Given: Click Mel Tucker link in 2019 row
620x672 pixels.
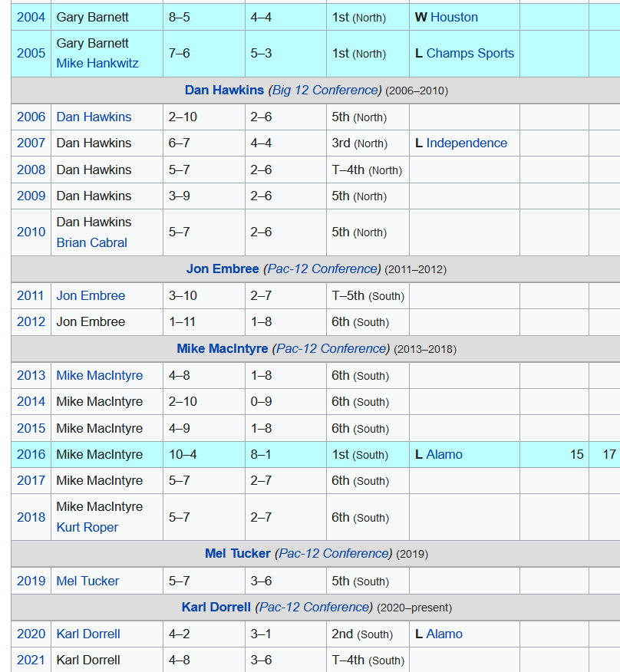Looking at the screenshot, I should point(87,581).
